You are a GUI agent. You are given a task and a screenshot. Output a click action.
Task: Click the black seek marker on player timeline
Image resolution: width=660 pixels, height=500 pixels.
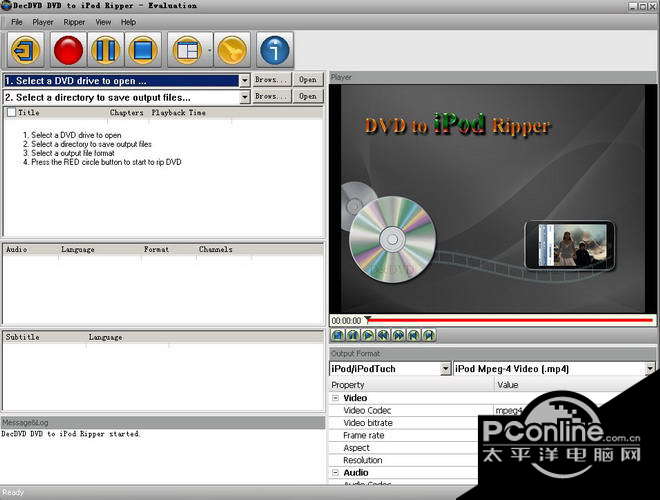[367, 319]
